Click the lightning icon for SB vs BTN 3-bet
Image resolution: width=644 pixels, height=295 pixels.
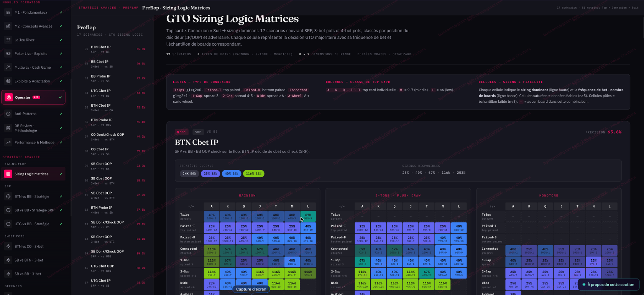point(8,260)
